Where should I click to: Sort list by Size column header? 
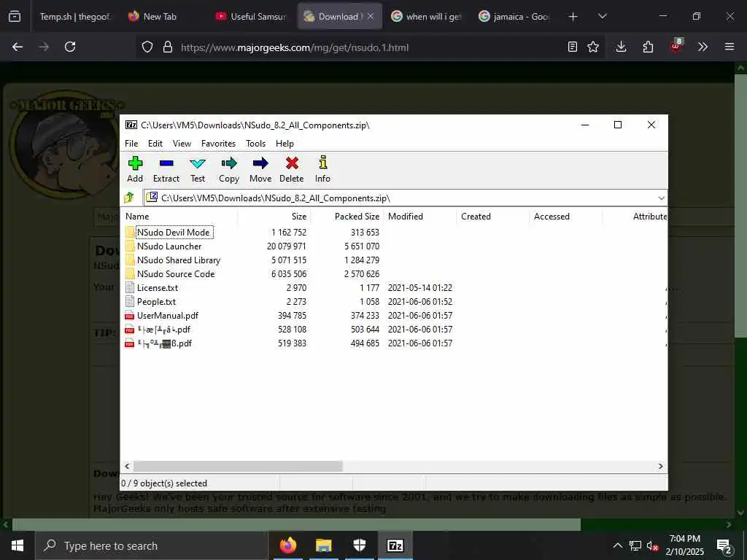[274, 216]
